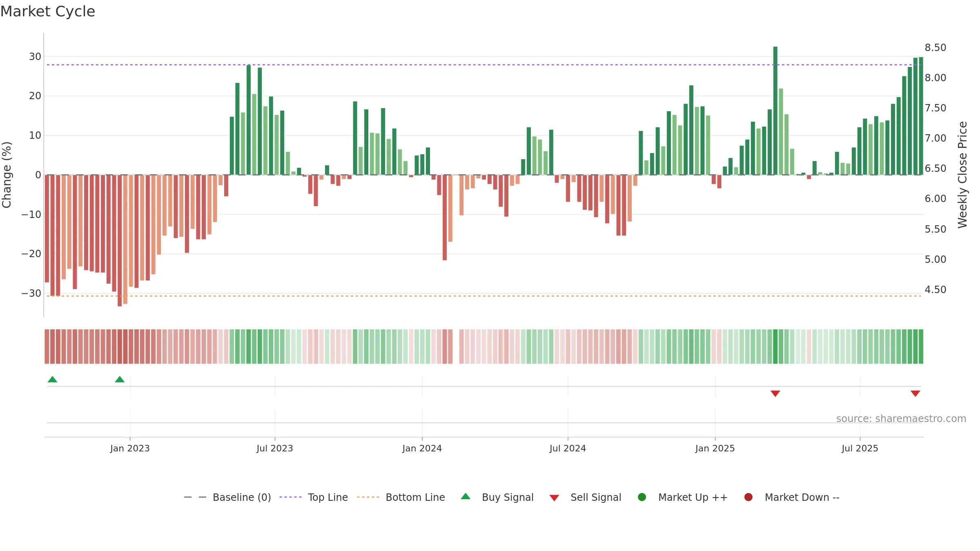The width and height of the screenshot is (980, 551).
Task: Toggle the Buy Signal legend entry
Action: click(497, 497)
